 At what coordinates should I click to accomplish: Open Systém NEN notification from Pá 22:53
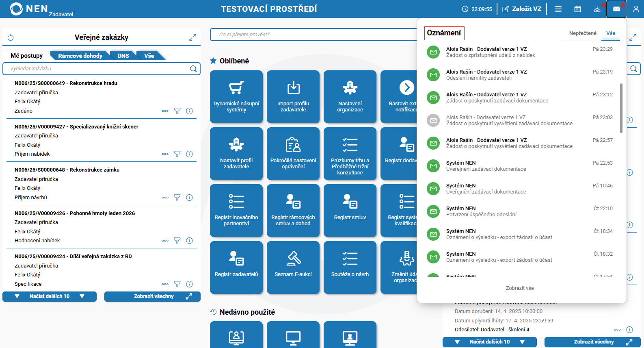coord(520,166)
